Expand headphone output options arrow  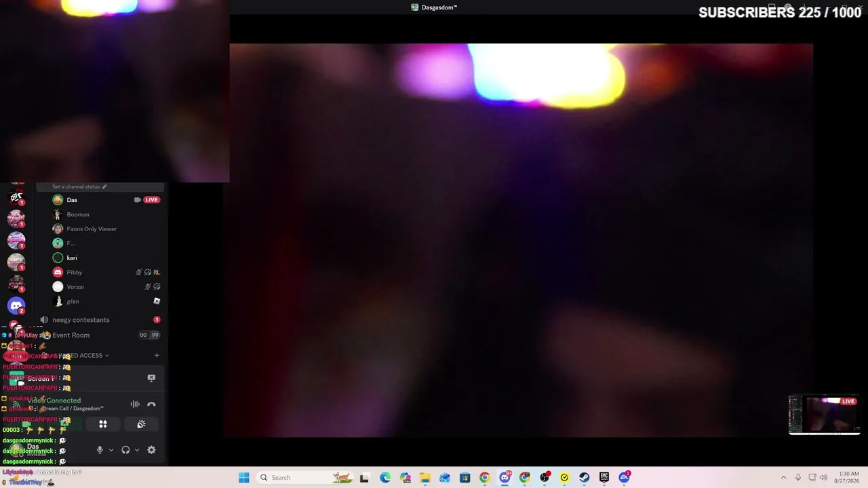click(x=137, y=450)
